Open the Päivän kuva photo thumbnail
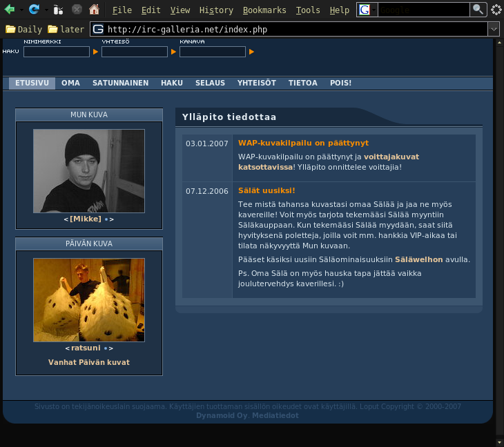 (x=89, y=300)
